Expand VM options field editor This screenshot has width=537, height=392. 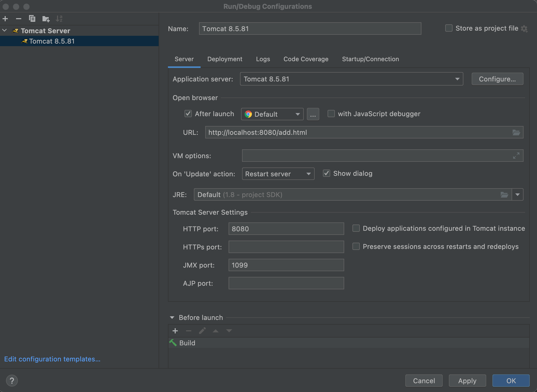click(516, 156)
